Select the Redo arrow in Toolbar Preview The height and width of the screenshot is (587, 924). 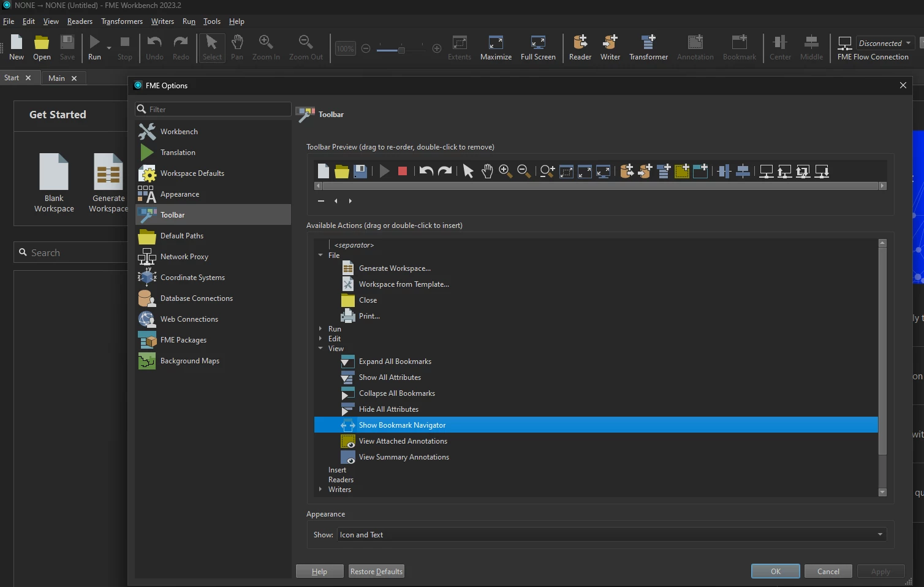click(445, 171)
